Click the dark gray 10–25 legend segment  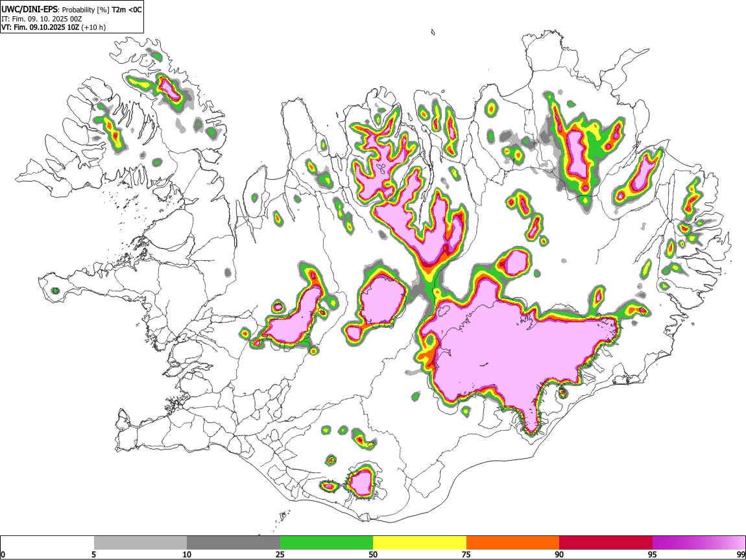(234, 543)
